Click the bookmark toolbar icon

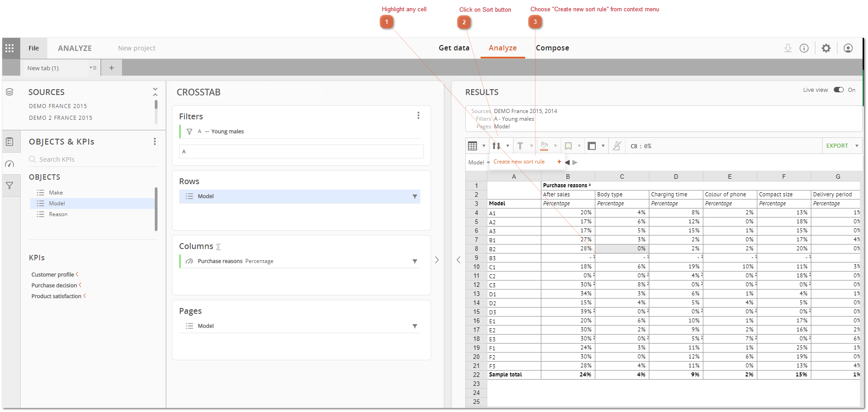pyautogui.click(x=568, y=146)
